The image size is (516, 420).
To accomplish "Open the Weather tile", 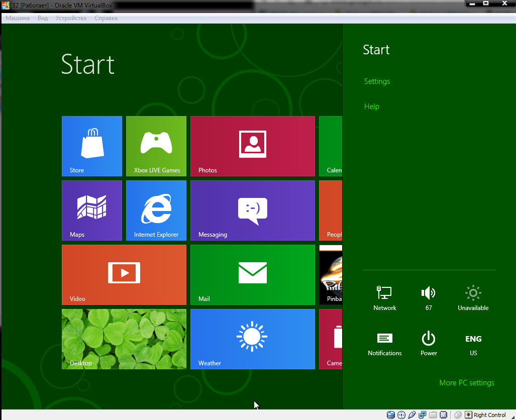I will coord(252,339).
